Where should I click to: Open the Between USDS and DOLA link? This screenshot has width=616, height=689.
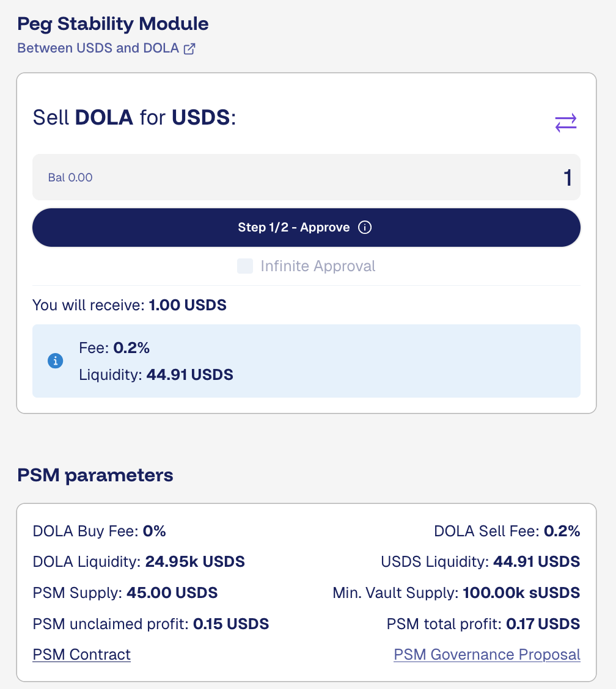click(x=98, y=48)
